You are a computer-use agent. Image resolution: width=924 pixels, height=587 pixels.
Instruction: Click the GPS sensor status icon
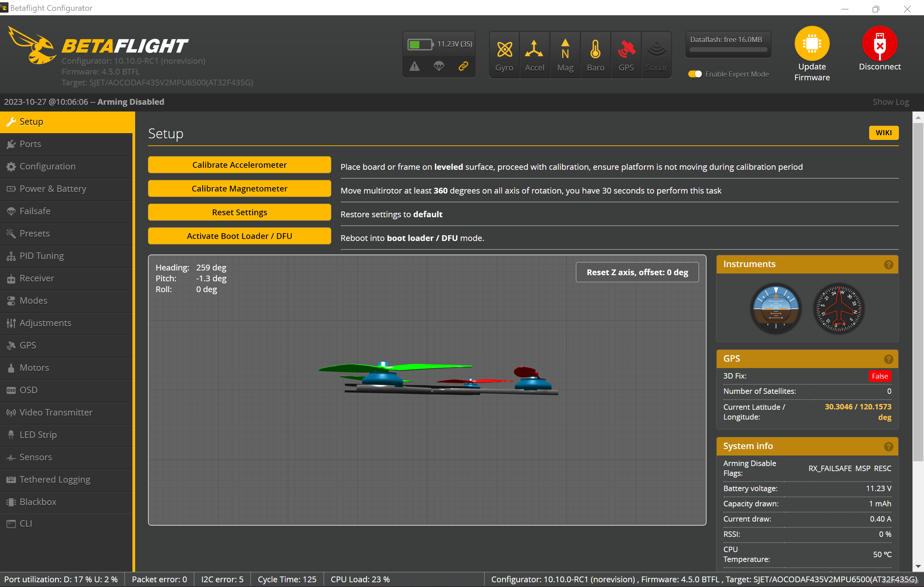point(626,49)
